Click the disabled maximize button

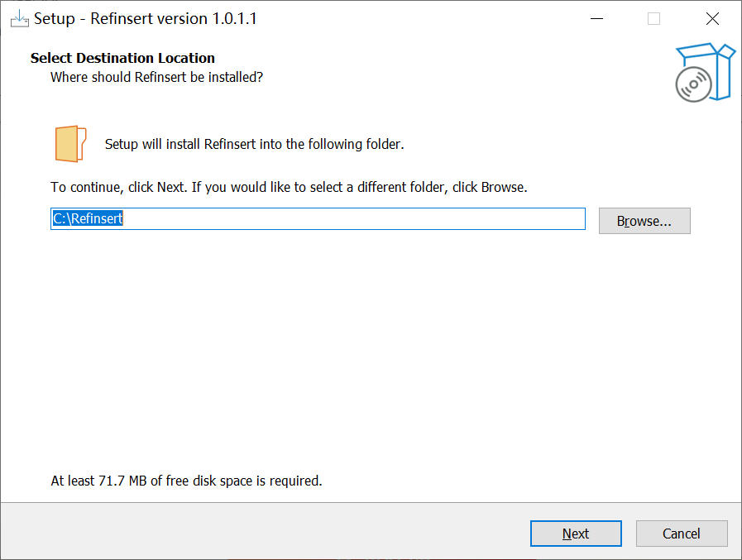pyautogui.click(x=653, y=19)
